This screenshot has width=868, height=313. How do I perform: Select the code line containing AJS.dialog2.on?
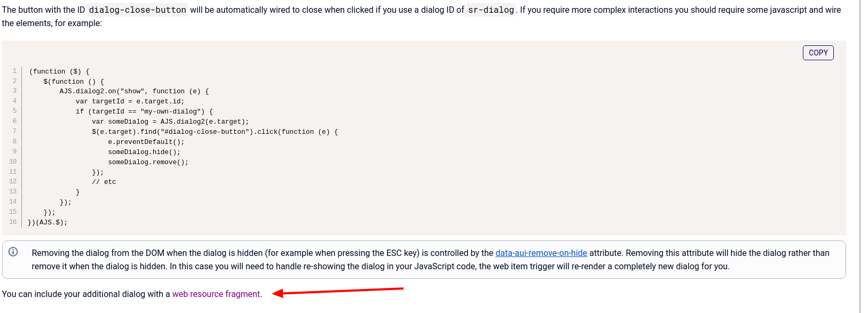click(133, 91)
